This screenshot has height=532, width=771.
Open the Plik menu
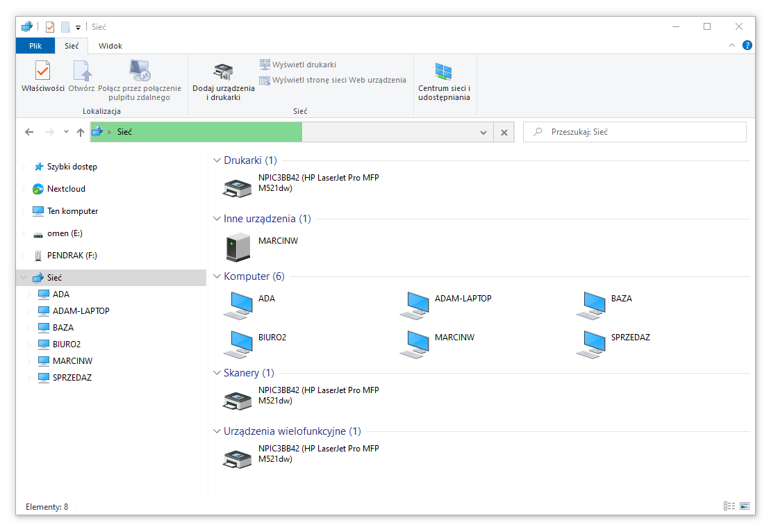click(x=35, y=46)
